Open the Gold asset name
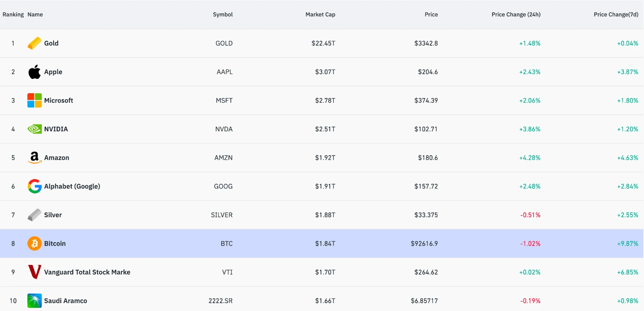This screenshot has width=644, height=311. coord(51,43)
